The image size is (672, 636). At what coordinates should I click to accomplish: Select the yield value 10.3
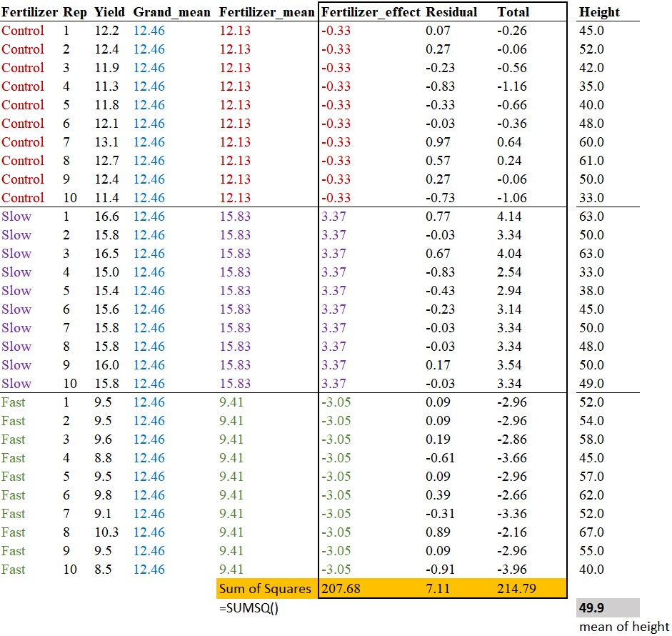pos(105,532)
